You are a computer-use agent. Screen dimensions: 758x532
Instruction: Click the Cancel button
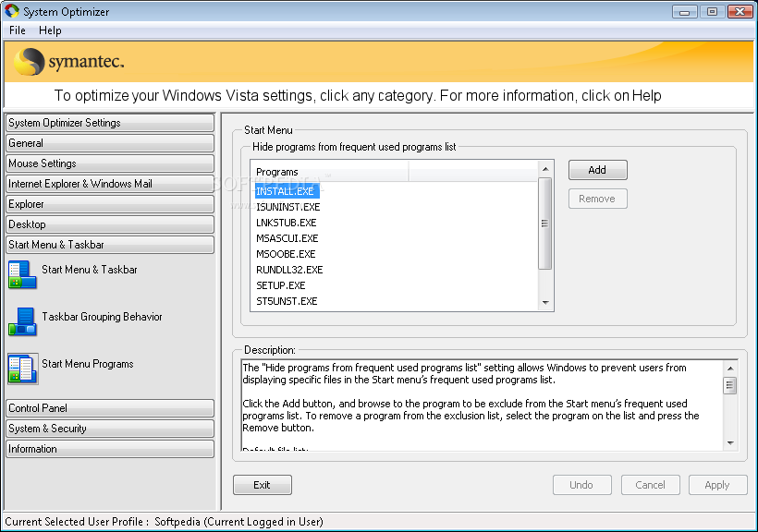tap(650, 485)
